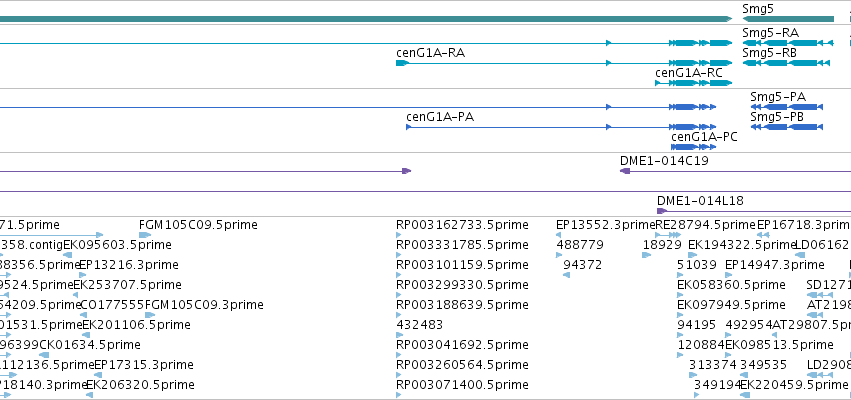The height and width of the screenshot is (400, 851).
Task: Click the EK194322.5prime EST label
Action: [x=742, y=245]
